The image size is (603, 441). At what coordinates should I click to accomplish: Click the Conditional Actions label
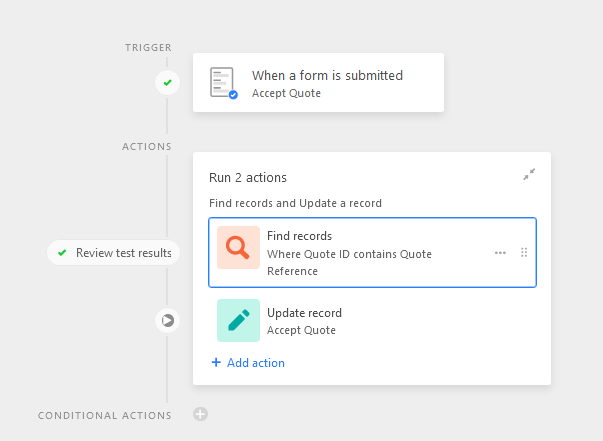(105, 415)
